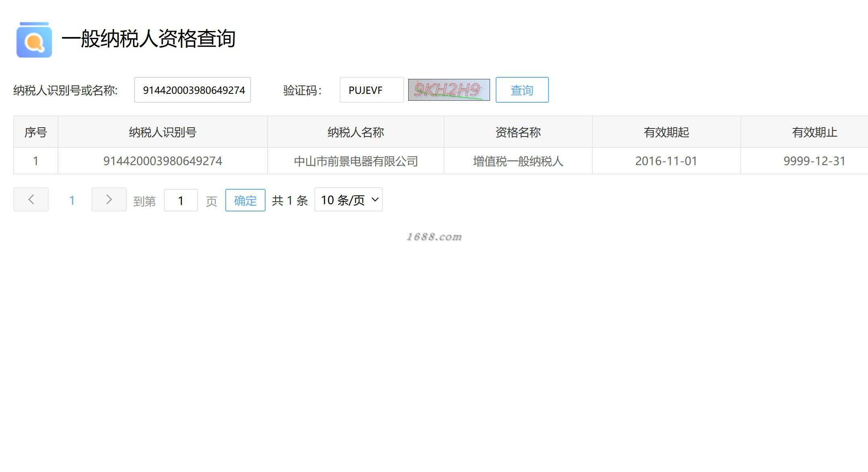Click the jump-to page number input
Screen dimensions: 868x472
[181, 200]
